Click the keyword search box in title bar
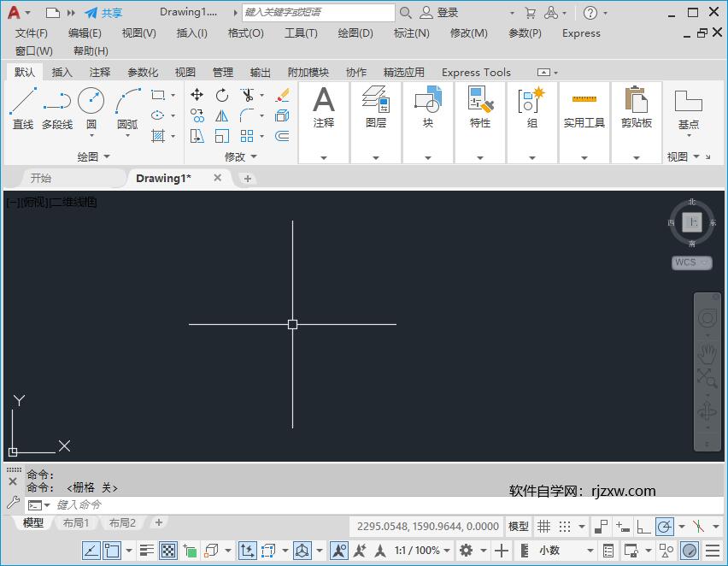 318,13
